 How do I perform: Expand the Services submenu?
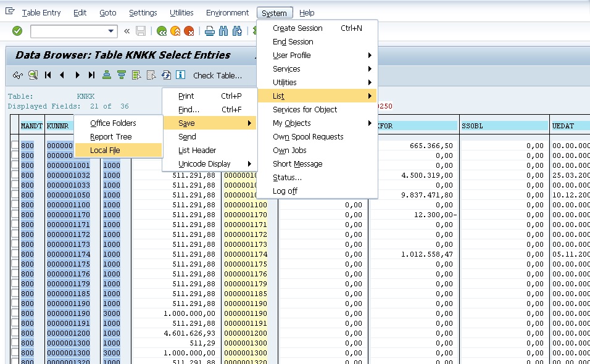pos(318,69)
